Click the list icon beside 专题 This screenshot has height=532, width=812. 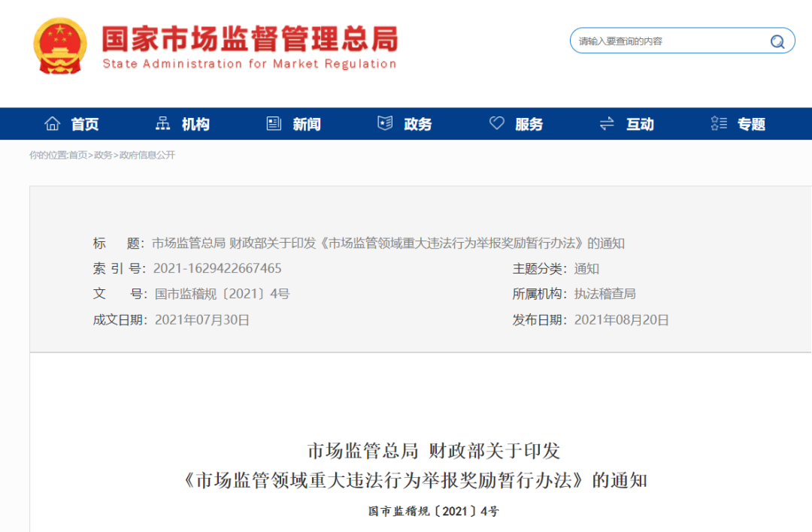click(719, 124)
